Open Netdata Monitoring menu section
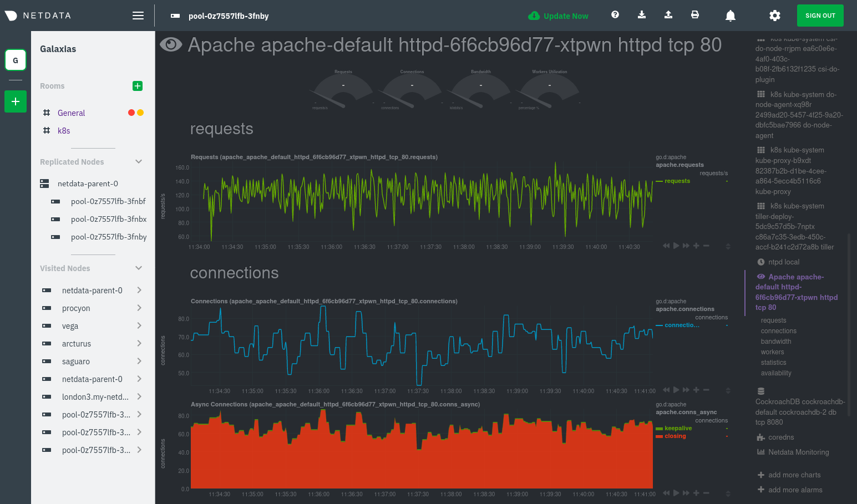 [793, 452]
